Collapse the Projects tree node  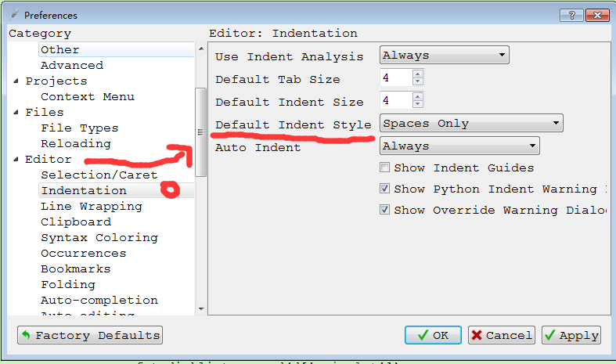[16, 81]
